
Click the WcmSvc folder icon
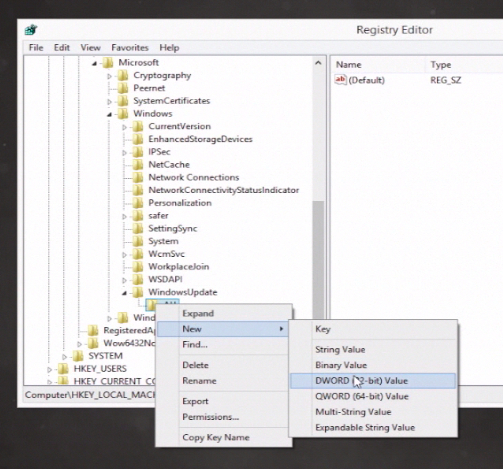[138, 254]
